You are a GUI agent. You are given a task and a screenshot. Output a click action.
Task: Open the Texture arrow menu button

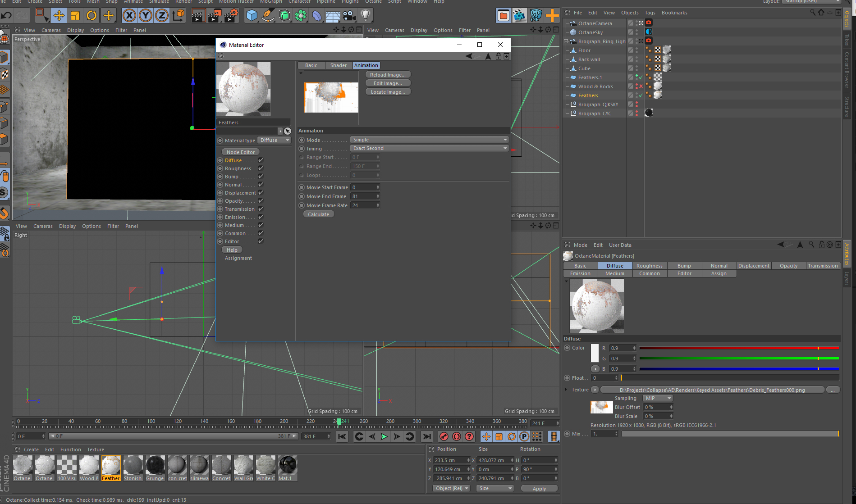(x=595, y=390)
